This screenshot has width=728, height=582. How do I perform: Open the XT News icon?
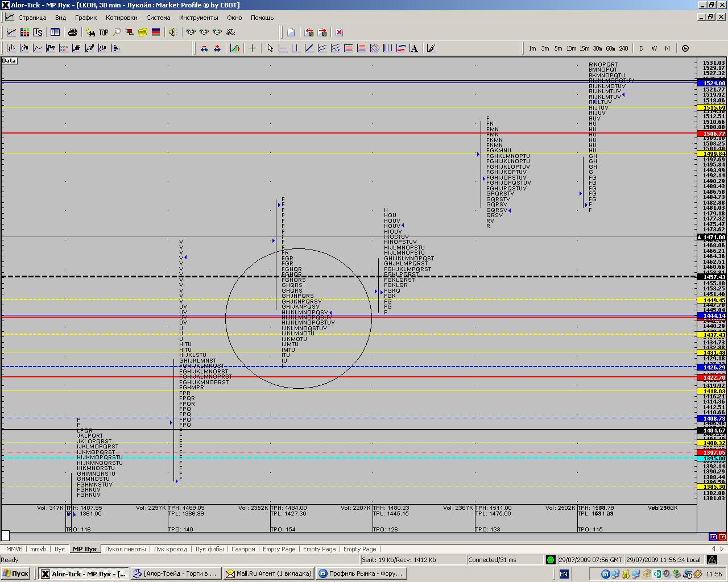point(230,32)
